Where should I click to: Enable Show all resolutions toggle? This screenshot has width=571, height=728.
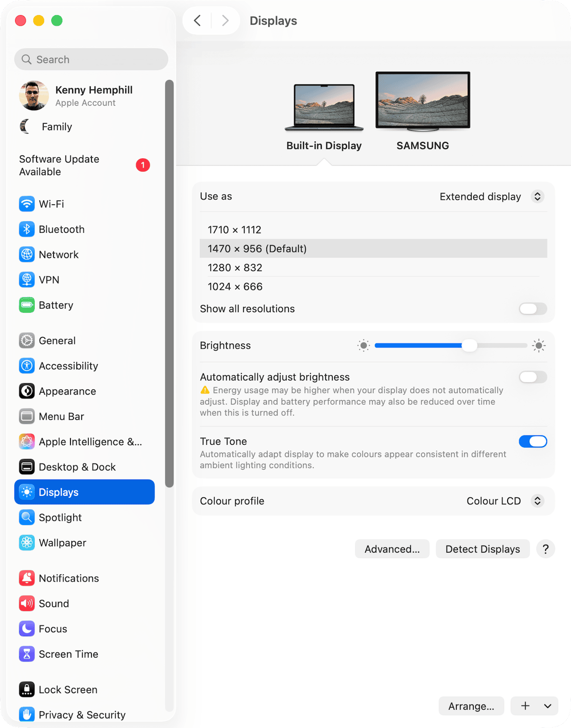pyautogui.click(x=532, y=309)
